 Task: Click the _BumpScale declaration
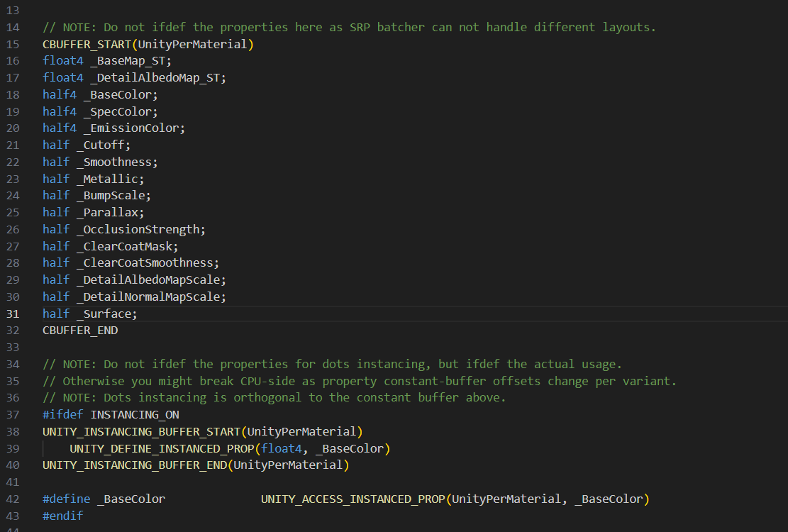(x=113, y=196)
